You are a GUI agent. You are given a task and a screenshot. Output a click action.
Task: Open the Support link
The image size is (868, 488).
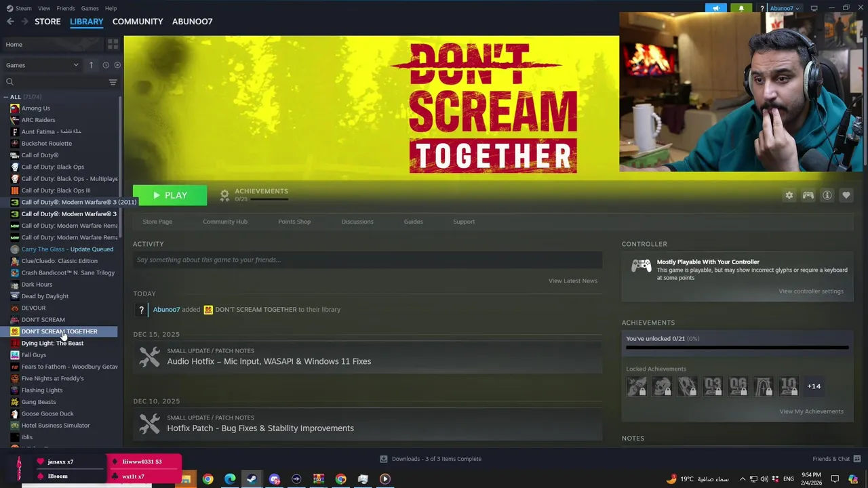[x=464, y=222]
